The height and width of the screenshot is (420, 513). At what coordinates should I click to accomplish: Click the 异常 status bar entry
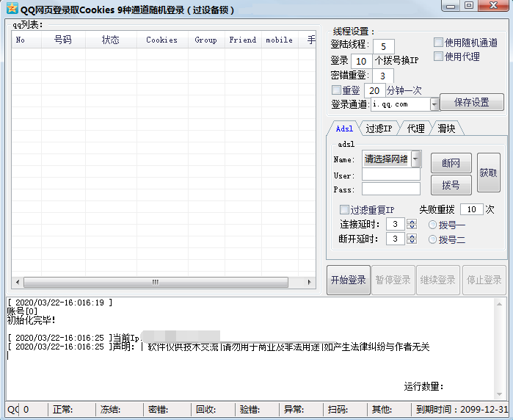tap(294, 410)
